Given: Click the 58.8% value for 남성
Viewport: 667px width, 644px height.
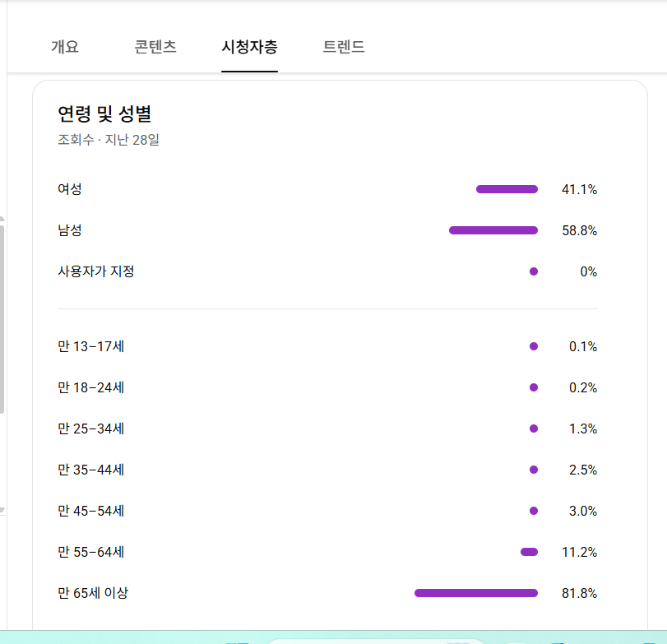Looking at the screenshot, I should 579,230.
